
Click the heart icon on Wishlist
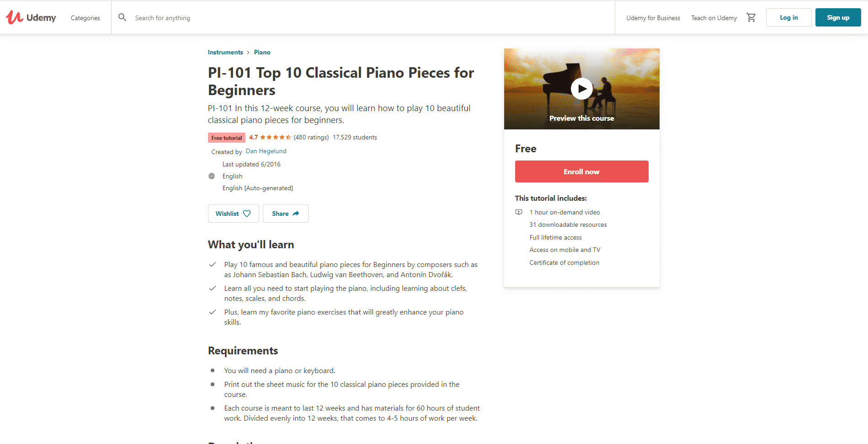tap(247, 214)
